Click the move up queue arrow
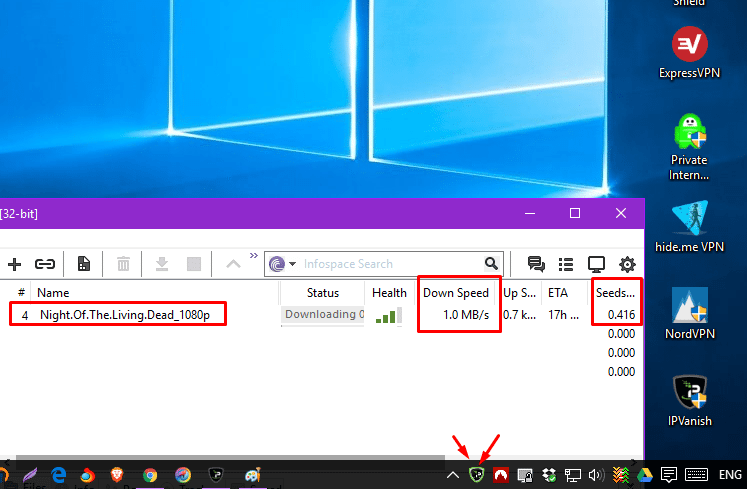Viewport: 747px width, 489px height. point(233,264)
